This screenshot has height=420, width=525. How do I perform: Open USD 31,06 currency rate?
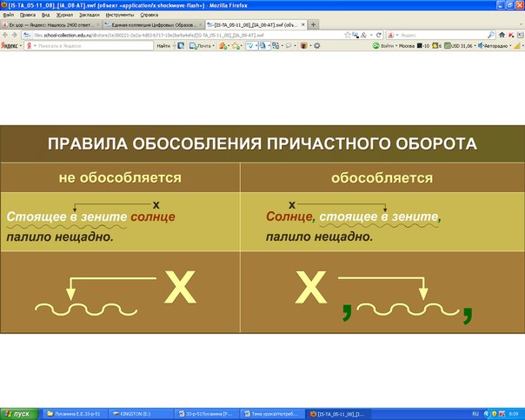tap(458, 46)
